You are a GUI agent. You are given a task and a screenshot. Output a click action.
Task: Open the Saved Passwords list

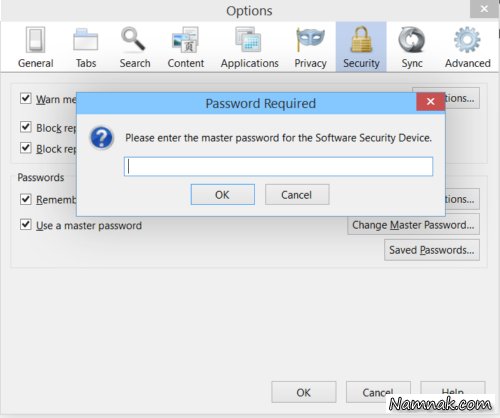(432, 250)
